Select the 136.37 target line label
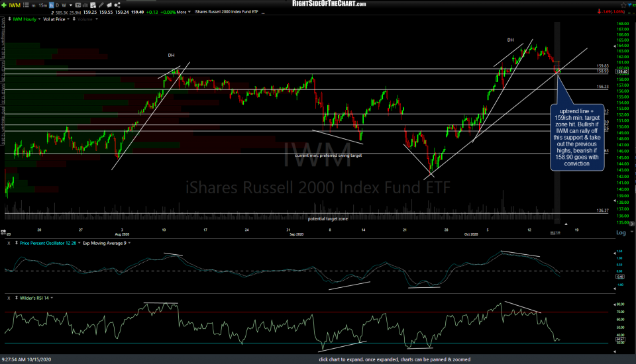 pos(602,210)
